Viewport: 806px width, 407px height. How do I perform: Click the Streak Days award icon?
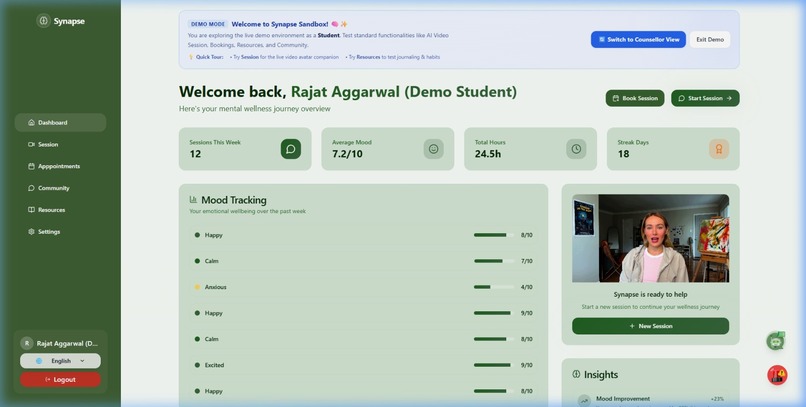tap(719, 149)
